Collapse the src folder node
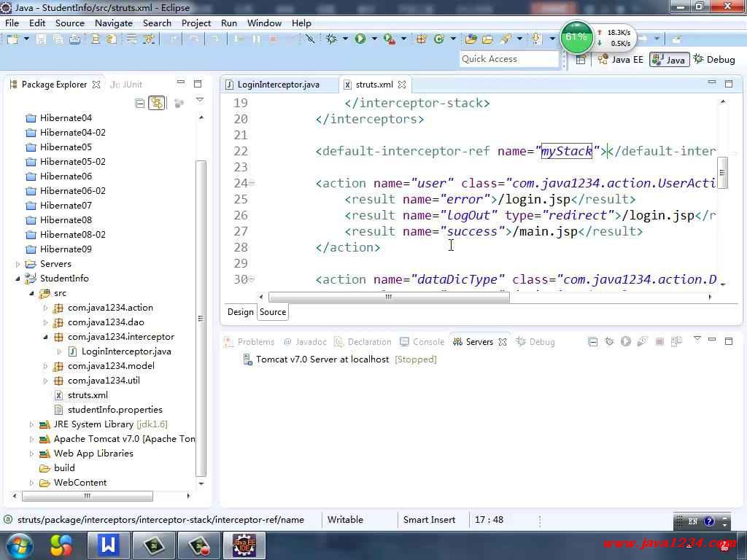Viewport: 747px width, 560px height. point(31,293)
